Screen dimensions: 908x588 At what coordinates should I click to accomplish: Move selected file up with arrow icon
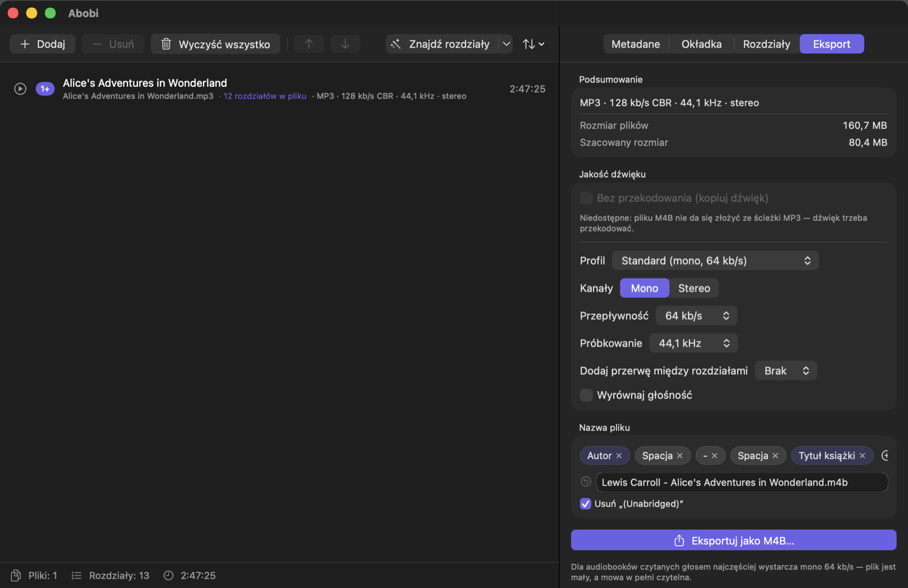click(x=309, y=44)
